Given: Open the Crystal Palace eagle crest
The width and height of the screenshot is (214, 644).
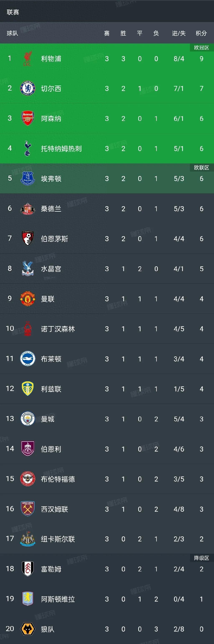Looking at the screenshot, I should pyautogui.click(x=28, y=269).
